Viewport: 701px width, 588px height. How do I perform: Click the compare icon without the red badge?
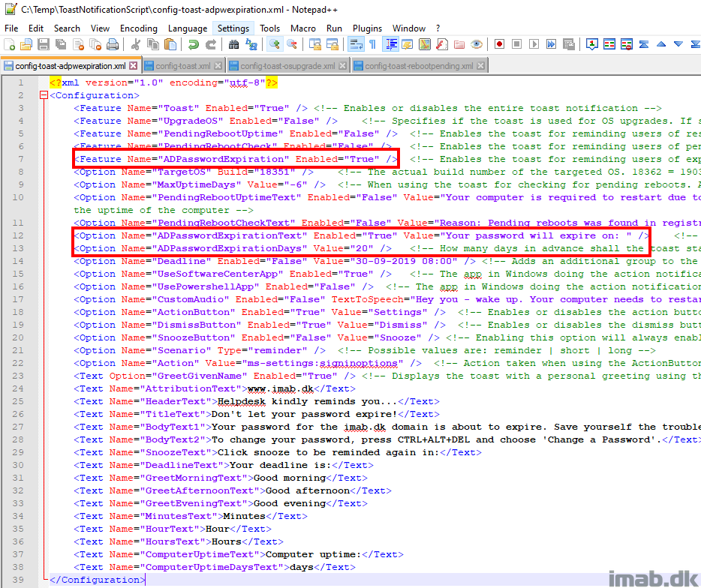pyautogui.click(x=609, y=44)
